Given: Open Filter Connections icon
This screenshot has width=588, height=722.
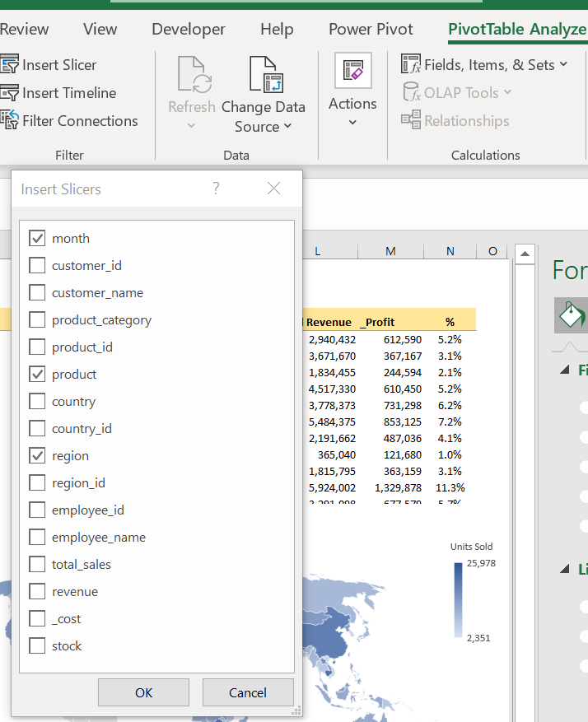Looking at the screenshot, I should tap(10, 120).
